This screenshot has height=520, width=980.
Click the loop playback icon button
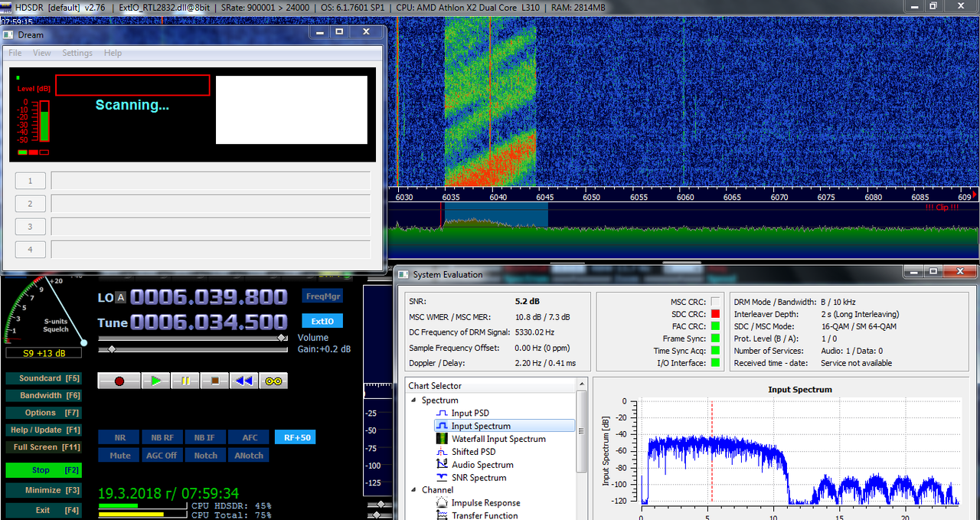tap(273, 381)
